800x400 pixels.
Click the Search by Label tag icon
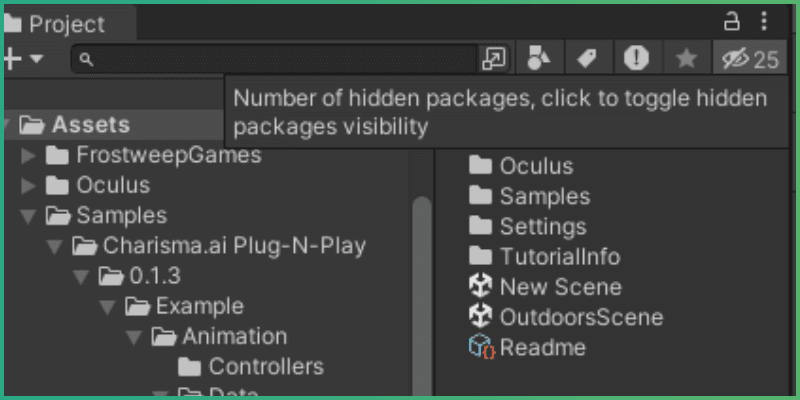588,59
